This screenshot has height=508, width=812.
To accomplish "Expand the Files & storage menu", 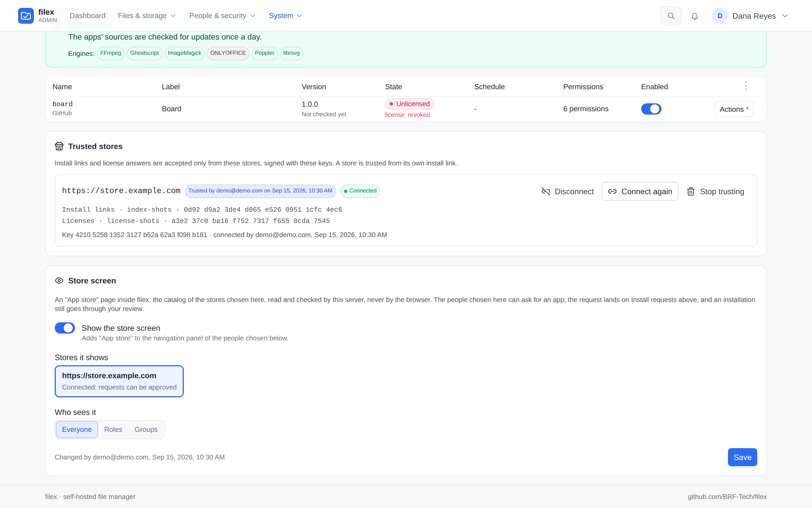I will (147, 16).
